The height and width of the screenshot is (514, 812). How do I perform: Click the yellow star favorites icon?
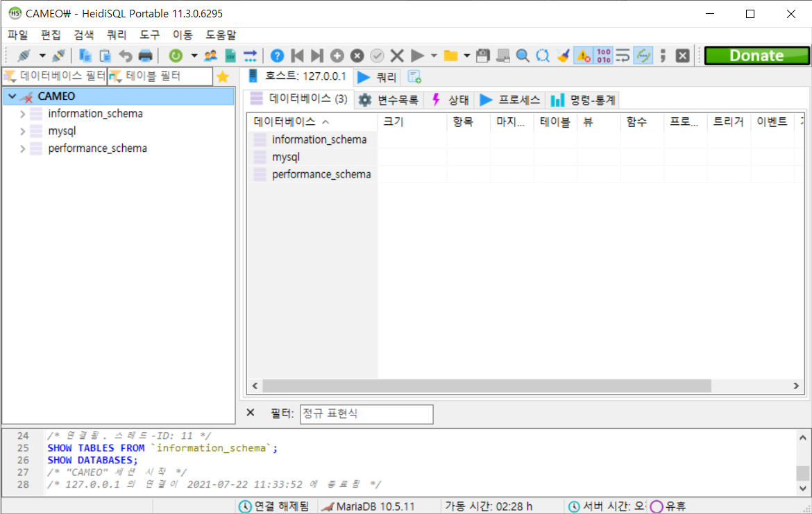pos(223,76)
